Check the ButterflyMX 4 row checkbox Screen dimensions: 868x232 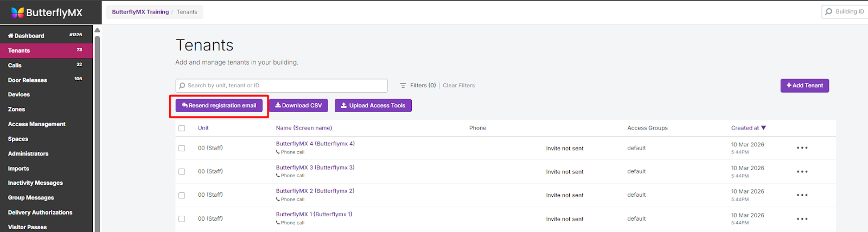182,148
